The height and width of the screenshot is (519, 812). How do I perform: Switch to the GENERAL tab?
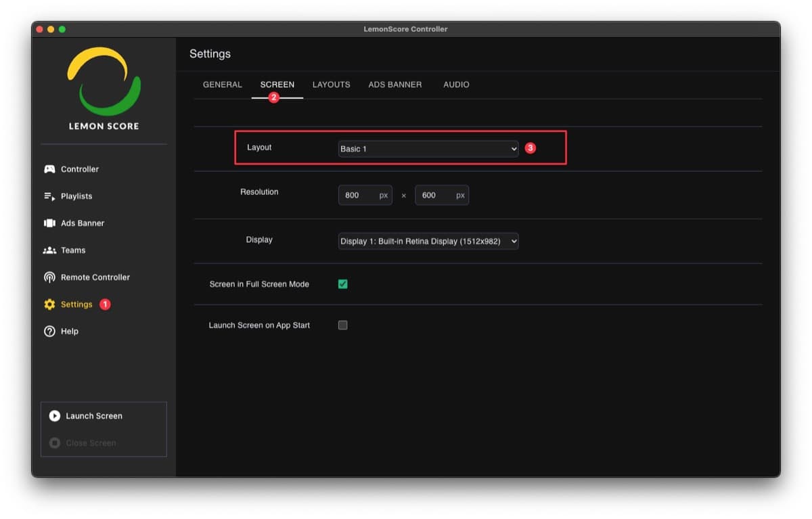click(x=222, y=85)
